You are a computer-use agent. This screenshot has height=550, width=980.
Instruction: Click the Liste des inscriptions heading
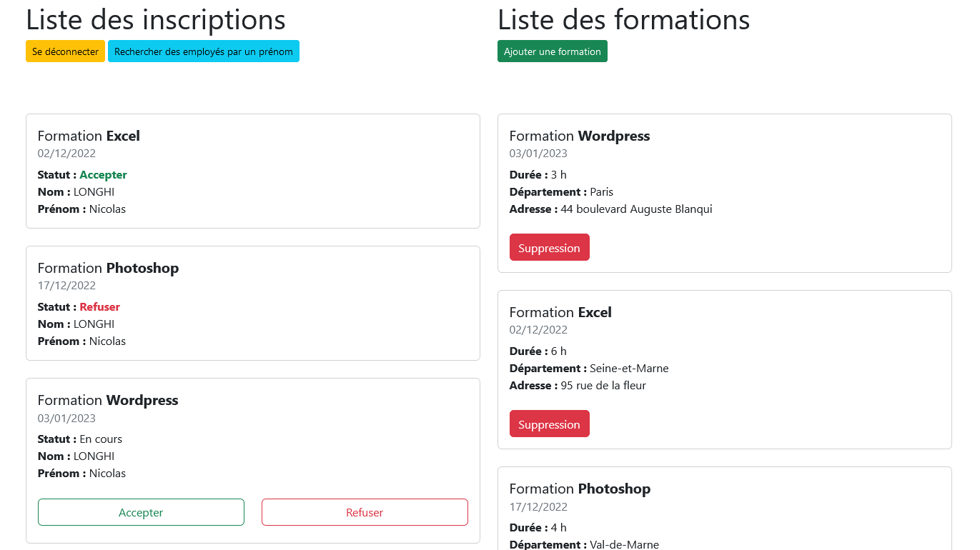click(x=156, y=19)
